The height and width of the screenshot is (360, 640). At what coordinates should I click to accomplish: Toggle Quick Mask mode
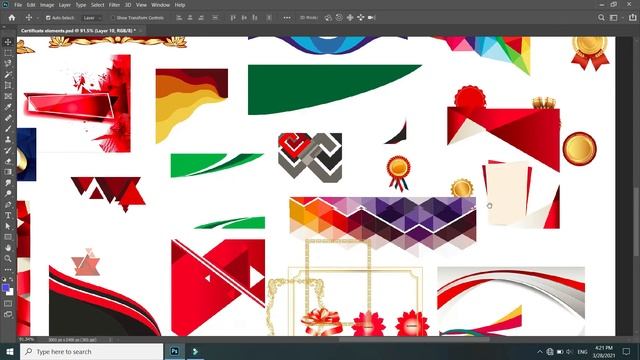click(x=8, y=304)
